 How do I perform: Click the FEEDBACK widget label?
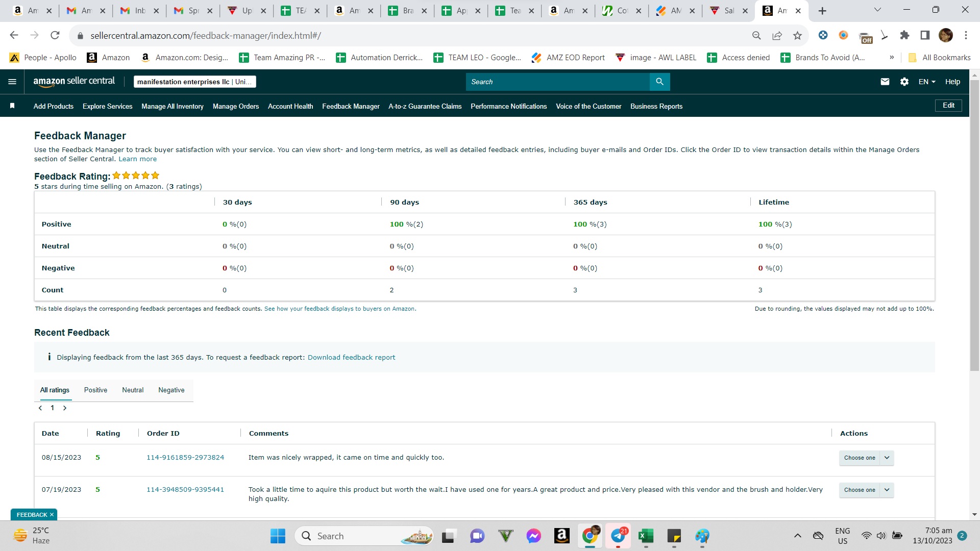pyautogui.click(x=32, y=515)
